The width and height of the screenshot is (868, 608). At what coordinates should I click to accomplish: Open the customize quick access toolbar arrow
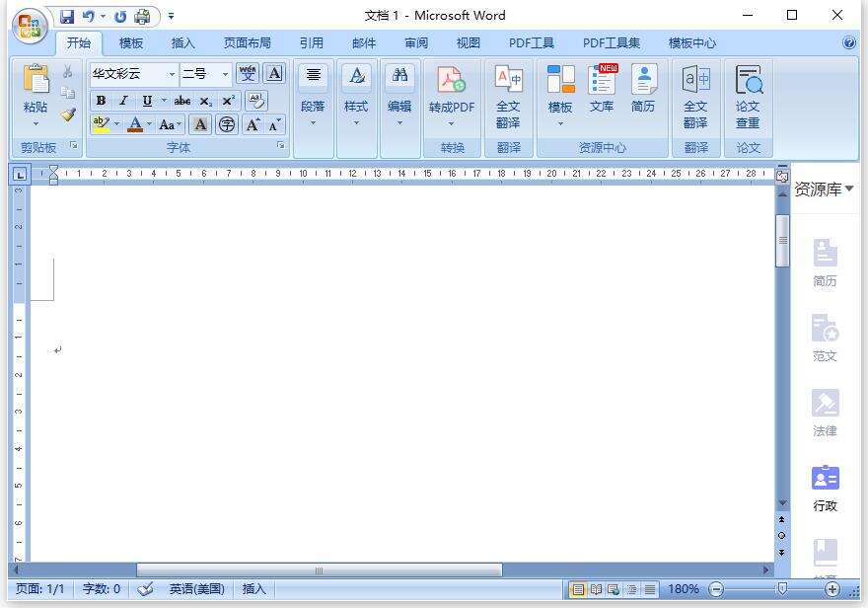[171, 17]
